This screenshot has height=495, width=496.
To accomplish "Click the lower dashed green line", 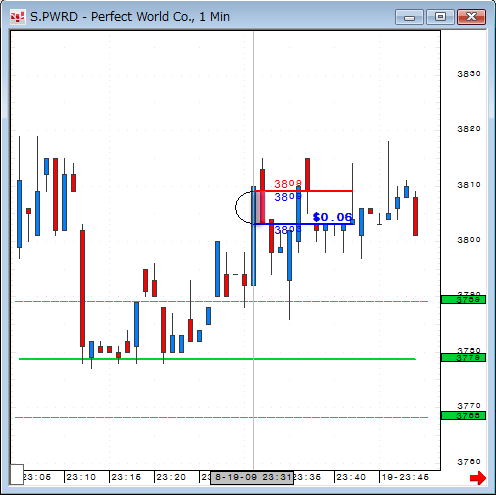I will pyautogui.click(x=221, y=417).
